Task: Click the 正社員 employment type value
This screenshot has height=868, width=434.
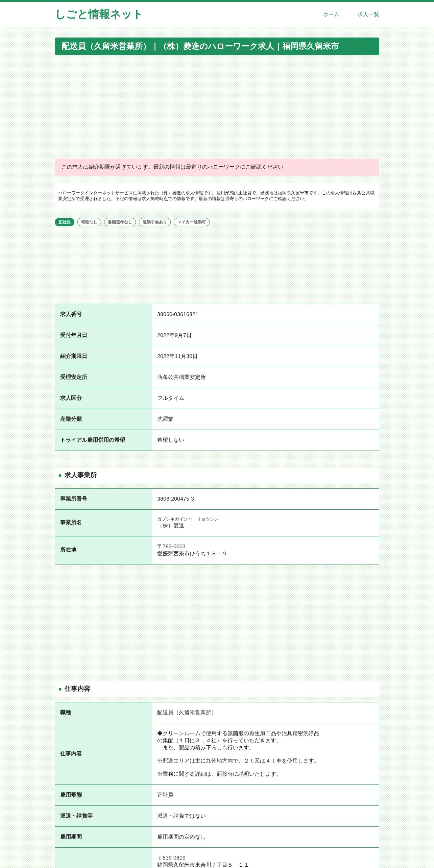Action: pos(165,795)
